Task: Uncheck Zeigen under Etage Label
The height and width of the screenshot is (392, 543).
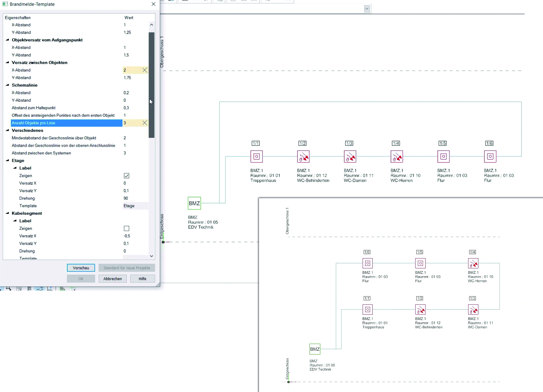Action: tap(126, 176)
